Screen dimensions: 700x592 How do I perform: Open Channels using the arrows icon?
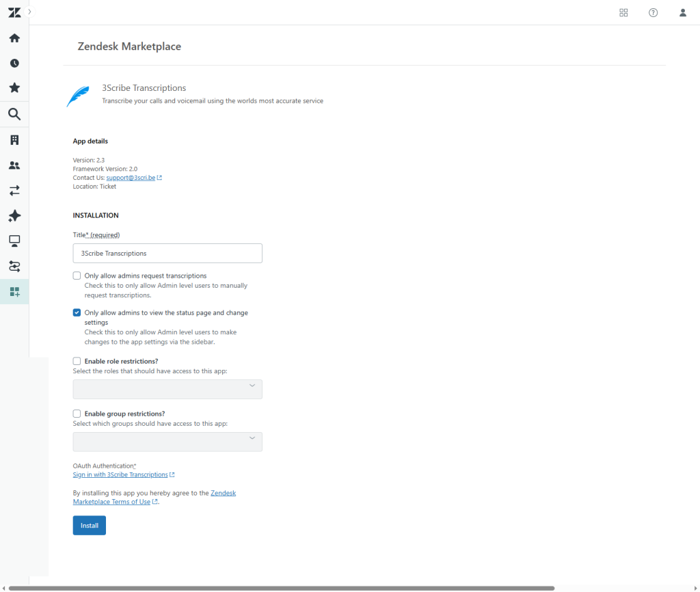point(14,191)
